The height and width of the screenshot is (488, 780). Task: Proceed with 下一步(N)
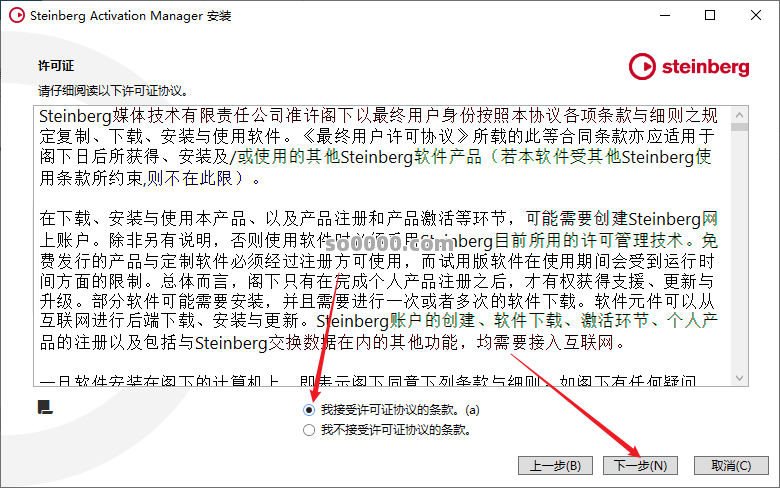[x=640, y=466]
